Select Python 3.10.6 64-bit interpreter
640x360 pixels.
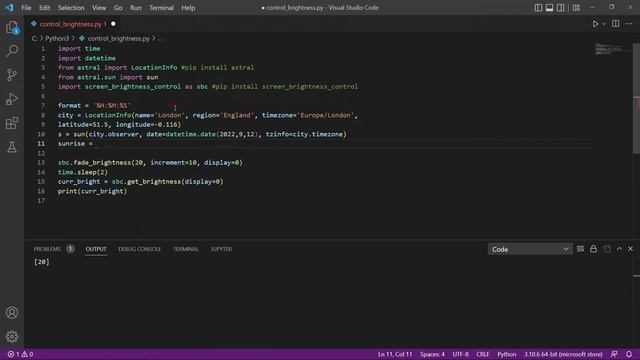tap(563, 354)
